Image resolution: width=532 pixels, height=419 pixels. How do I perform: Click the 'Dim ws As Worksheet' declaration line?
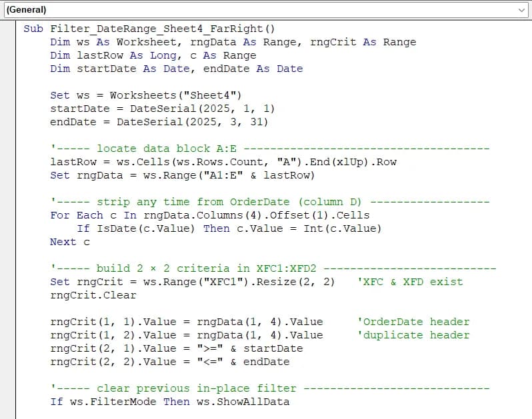(233, 42)
